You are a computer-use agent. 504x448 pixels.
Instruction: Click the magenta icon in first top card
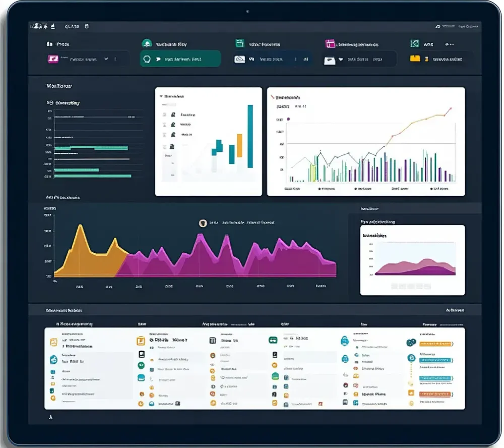click(52, 59)
